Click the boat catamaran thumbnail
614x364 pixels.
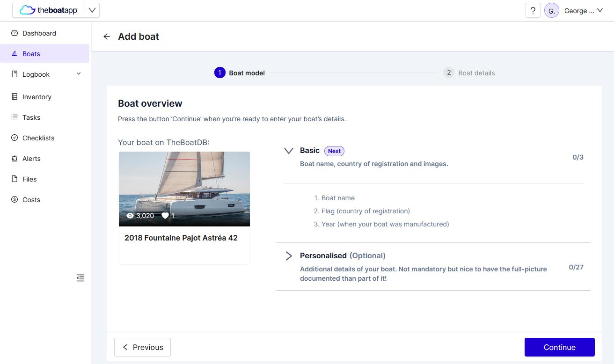pyautogui.click(x=184, y=189)
